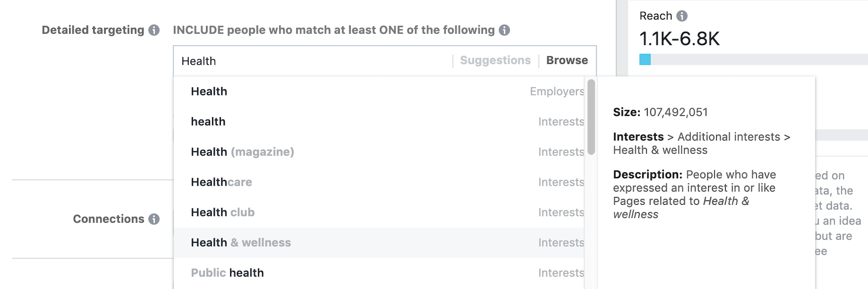Click the Reach estimate 1.1K-6.8K

tap(679, 39)
